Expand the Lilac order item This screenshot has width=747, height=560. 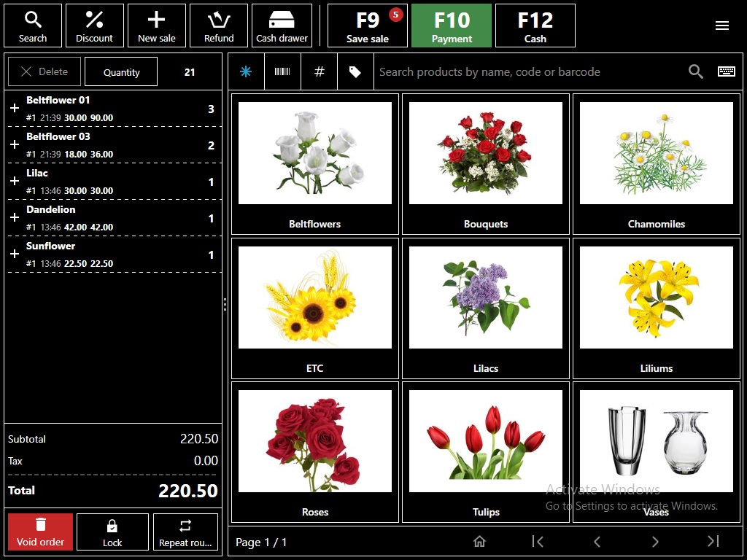coord(14,182)
